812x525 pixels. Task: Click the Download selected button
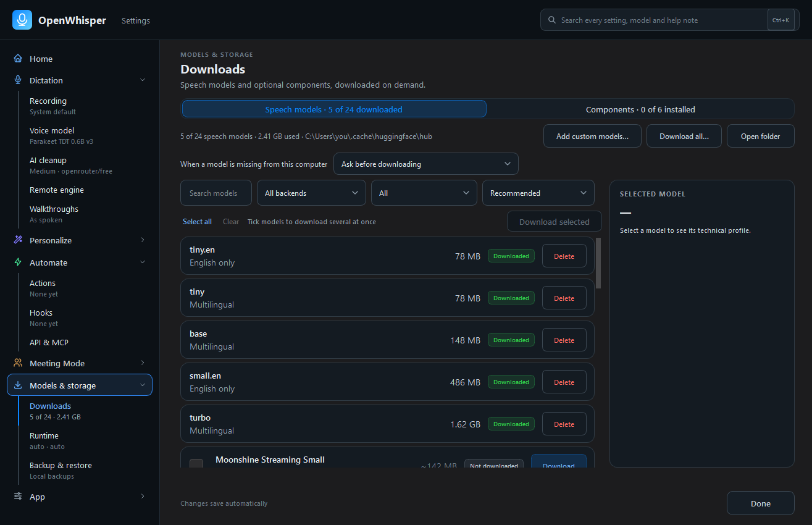(x=555, y=222)
